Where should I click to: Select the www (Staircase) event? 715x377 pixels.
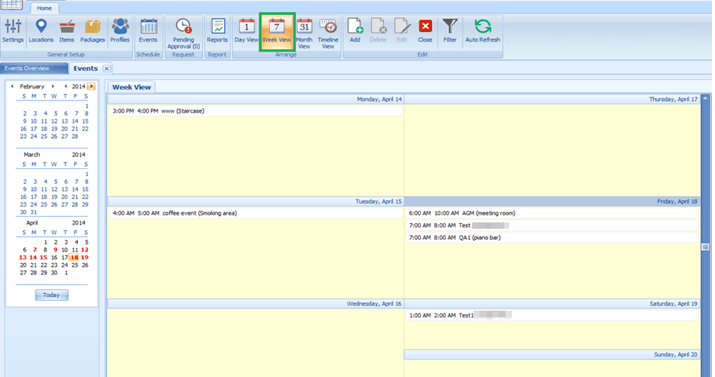click(x=255, y=111)
